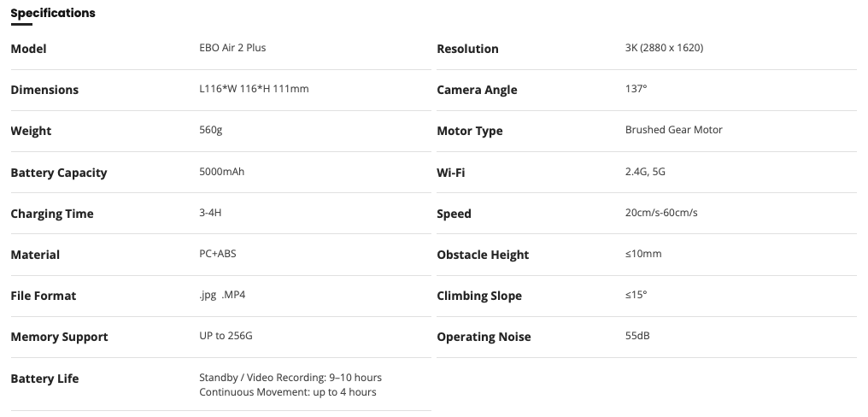Image resolution: width=868 pixels, height=417 pixels.
Task: Select the 20cm/s-60cm/s speed value
Action: (x=661, y=213)
